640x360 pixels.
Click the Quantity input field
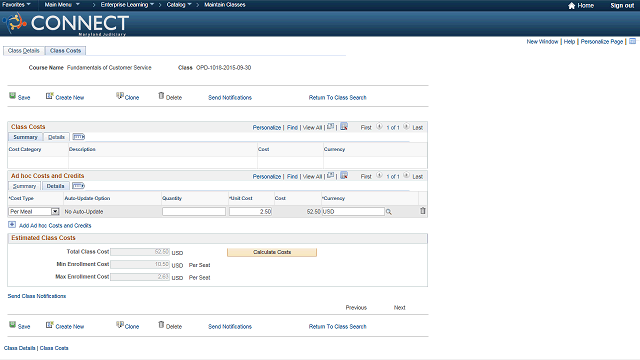coord(194,211)
